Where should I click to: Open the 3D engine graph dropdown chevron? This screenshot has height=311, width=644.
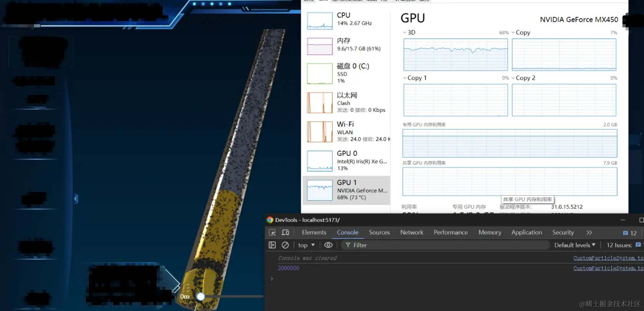404,32
